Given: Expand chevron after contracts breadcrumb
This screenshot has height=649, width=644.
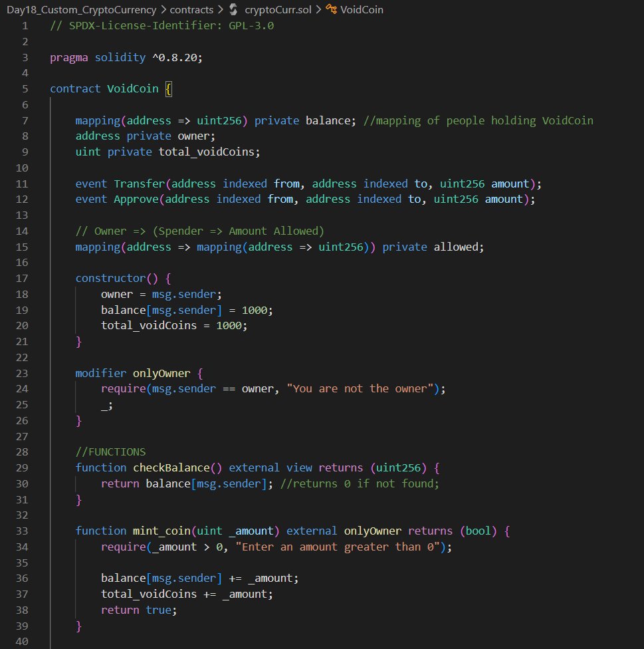Looking at the screenshot, I should click(x=221, y=9).
